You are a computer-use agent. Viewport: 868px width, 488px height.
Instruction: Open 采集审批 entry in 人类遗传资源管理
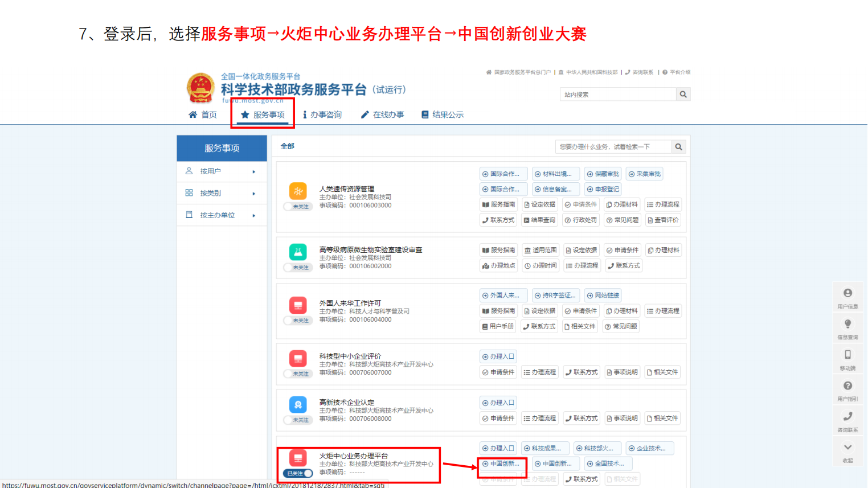(645, 174)
